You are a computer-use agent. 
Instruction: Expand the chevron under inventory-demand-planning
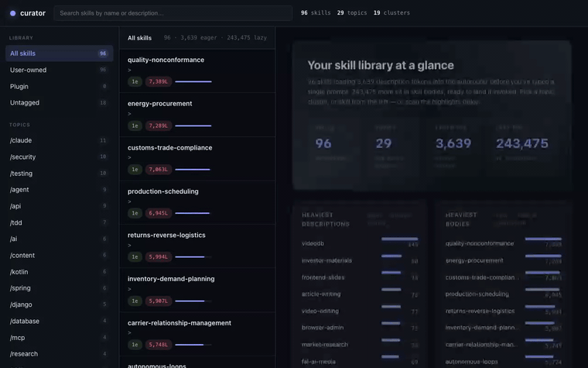[x=129, y=289]
